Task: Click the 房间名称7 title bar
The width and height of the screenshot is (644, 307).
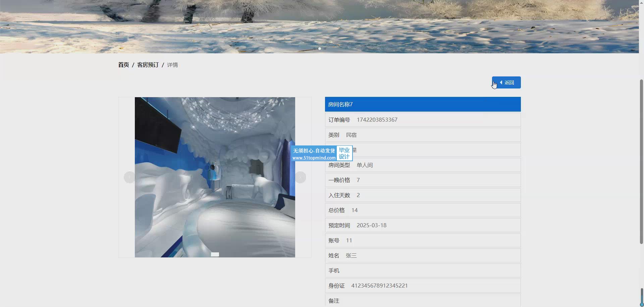Action: click(423, 104)
